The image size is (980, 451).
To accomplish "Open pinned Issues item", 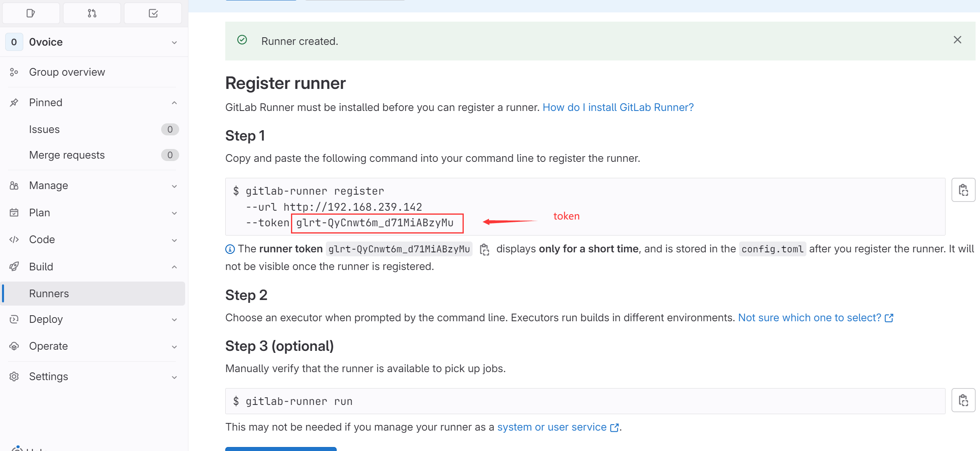I will [x=93, y=129].
